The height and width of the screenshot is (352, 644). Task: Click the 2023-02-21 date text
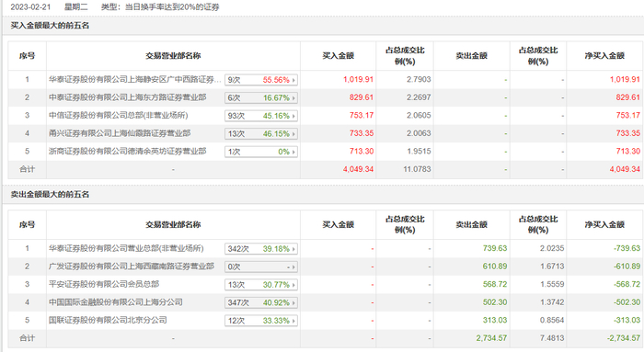tap(30, 7)
